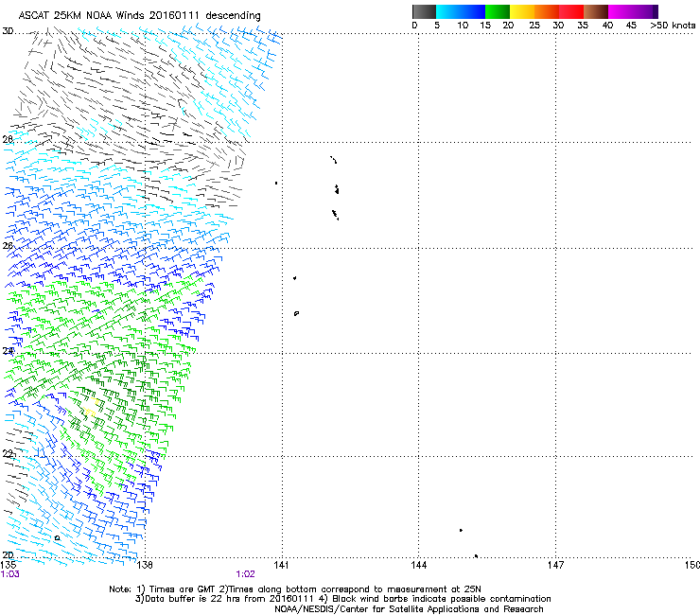Click the red 30-35 knots legend segment
The height and width of the screenshot is (615, 700).
pyautogui.click(x=571, y=11)
